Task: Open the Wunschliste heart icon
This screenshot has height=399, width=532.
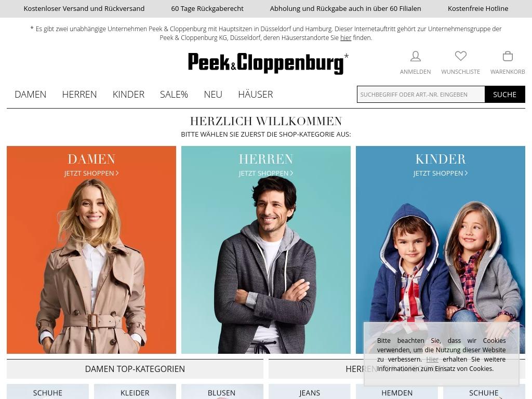Action: pos(460,56)
